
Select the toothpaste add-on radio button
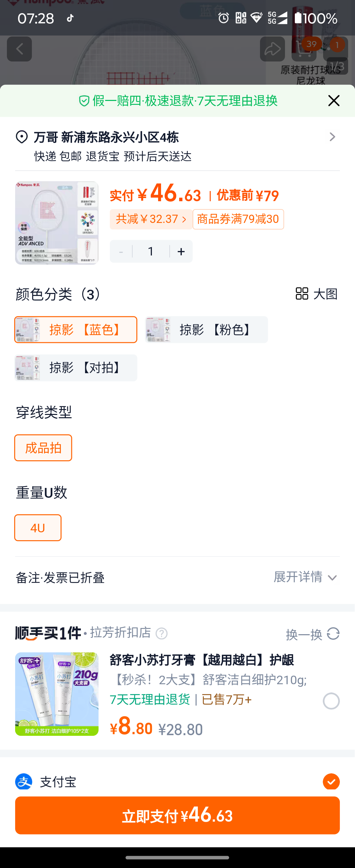tap(331, 701)
